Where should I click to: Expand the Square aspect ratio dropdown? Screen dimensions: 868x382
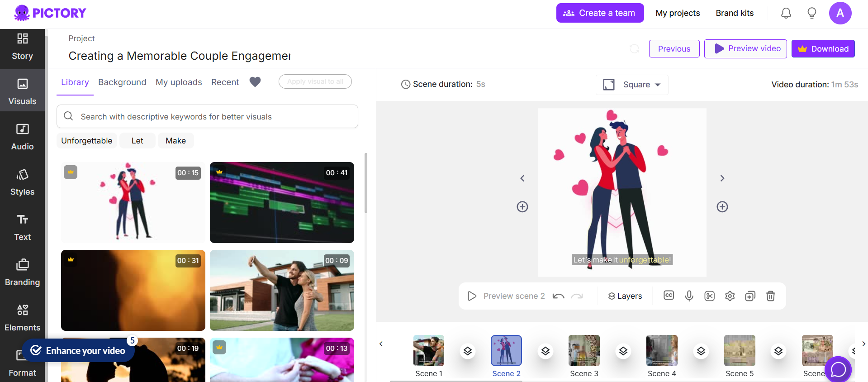click(x=632, y=85)
